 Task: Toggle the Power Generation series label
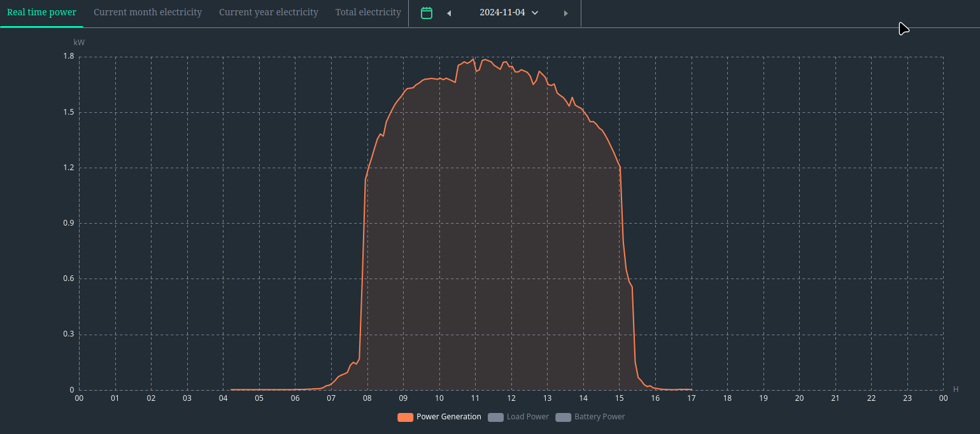448,417
